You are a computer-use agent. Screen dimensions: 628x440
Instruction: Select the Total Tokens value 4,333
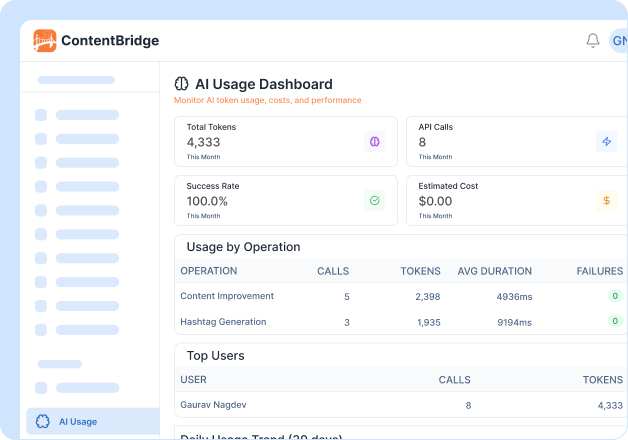point(203,142)
